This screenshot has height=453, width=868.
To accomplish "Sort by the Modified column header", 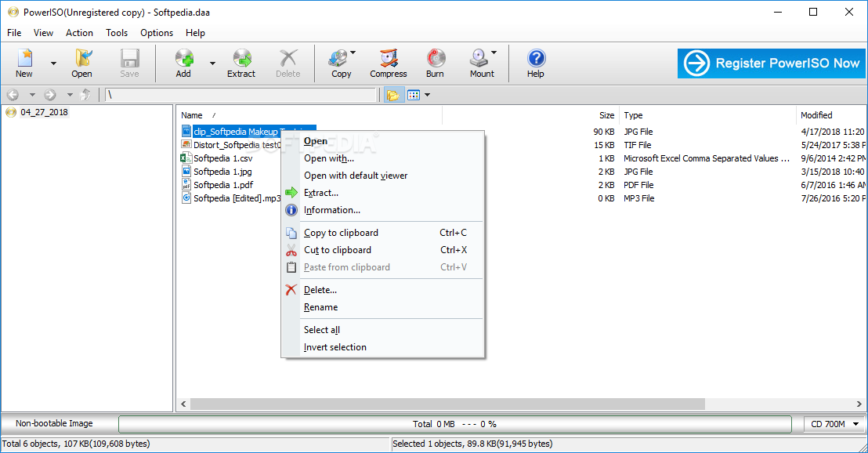I will coord(816,115).
